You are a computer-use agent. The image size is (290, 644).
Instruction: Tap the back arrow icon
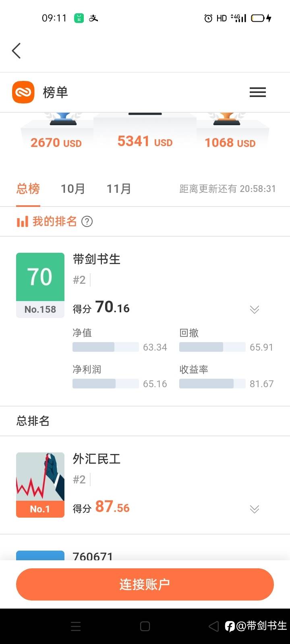pyautogui.click(x=17, y=51)
